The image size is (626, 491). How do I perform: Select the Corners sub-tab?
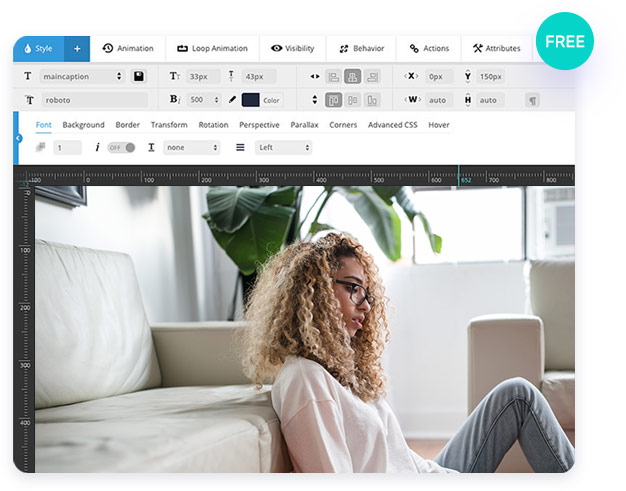[343, 125]
